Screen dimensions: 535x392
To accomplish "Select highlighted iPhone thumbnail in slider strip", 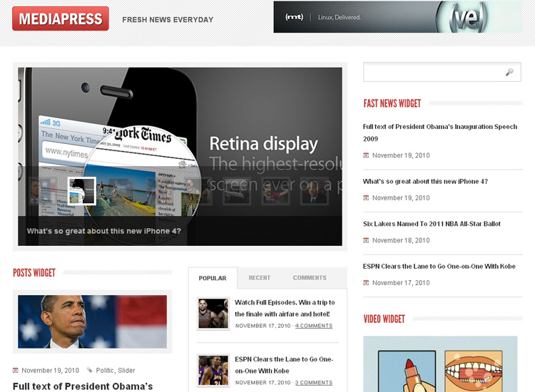I will coord(82,191).
